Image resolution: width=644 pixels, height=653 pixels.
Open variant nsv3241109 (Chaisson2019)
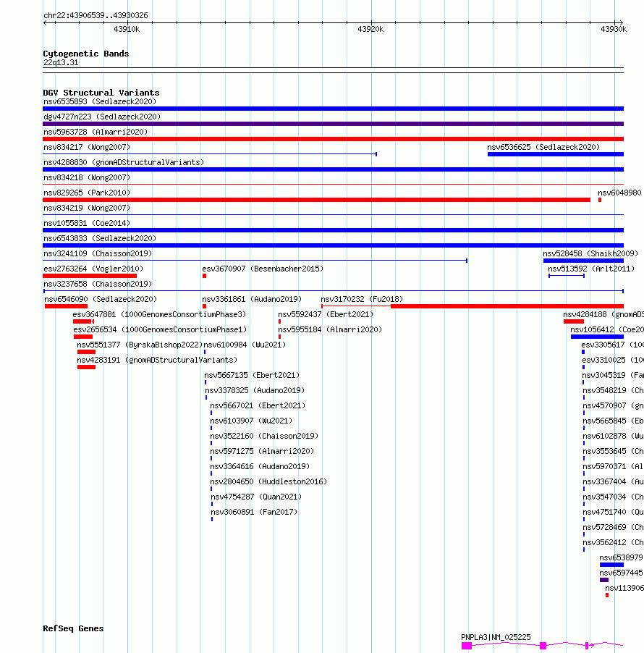(98, 253)
